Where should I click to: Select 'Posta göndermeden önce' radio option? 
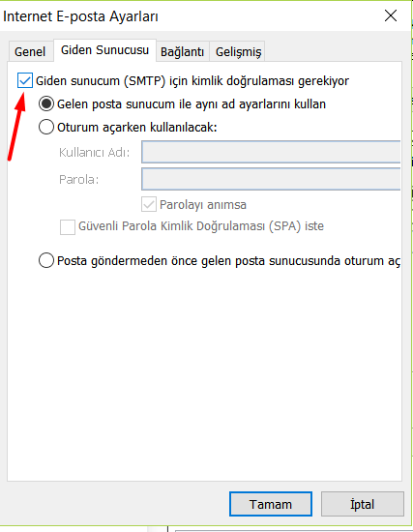point(46,260)
